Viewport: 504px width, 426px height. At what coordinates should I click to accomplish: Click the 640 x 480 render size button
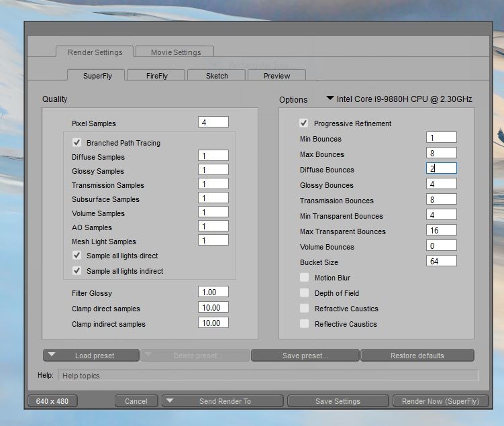click(52, 401)
